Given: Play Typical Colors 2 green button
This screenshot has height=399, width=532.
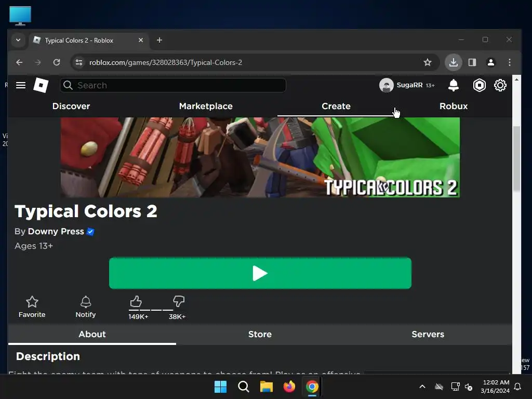Looking at the screenshot, I should coord(260,273).
